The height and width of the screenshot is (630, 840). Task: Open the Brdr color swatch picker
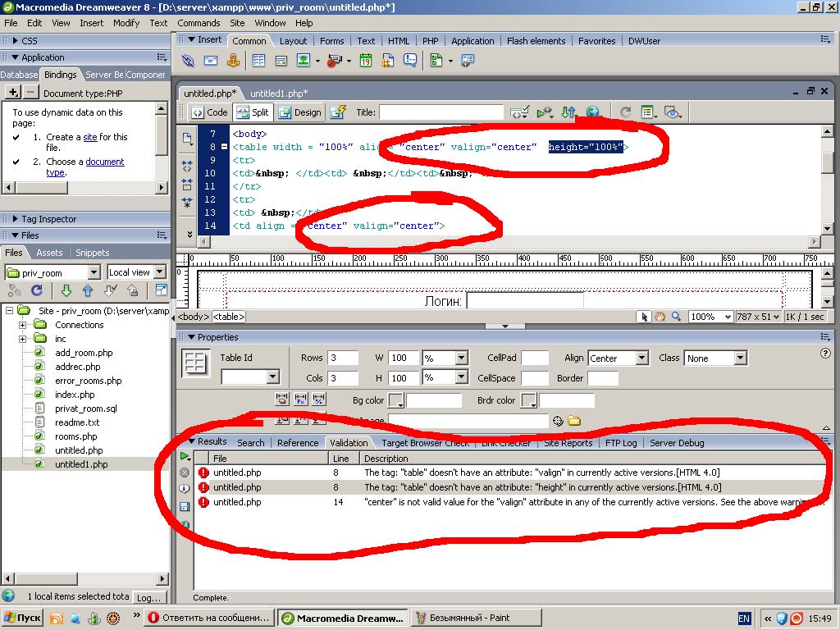tap(529, 400)
